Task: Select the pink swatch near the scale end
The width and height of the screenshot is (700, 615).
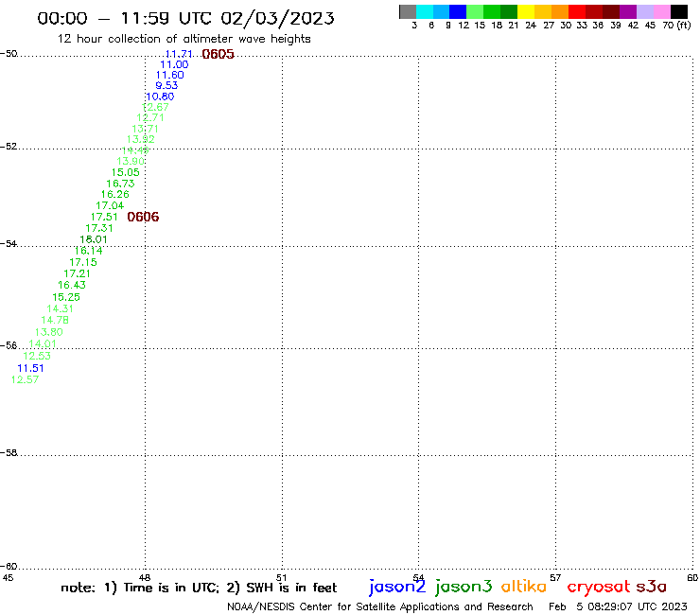Action: (661, 11)
